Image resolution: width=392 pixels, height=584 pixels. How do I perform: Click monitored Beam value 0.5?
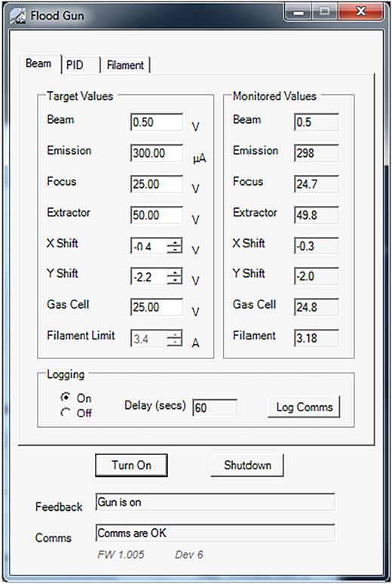coord(317,122)
